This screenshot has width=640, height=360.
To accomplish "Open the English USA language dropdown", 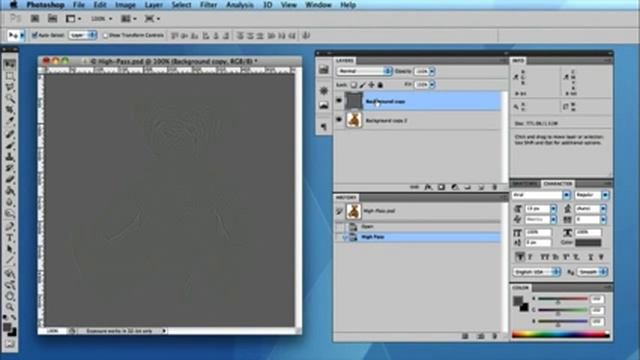I will 537,272.
